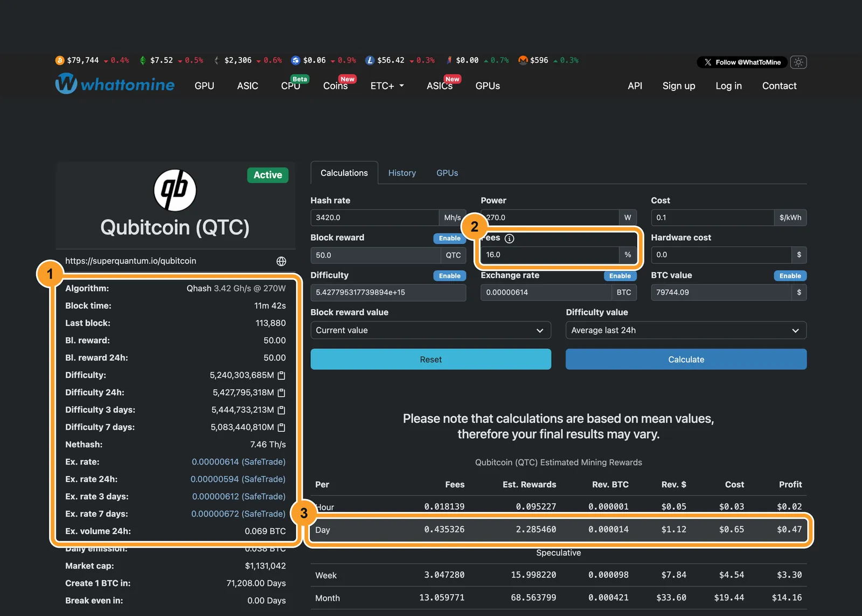The width and height of the screenshot is (862, 616).
Task: Focus the Hash rate input field
Action: click(374, 218)
